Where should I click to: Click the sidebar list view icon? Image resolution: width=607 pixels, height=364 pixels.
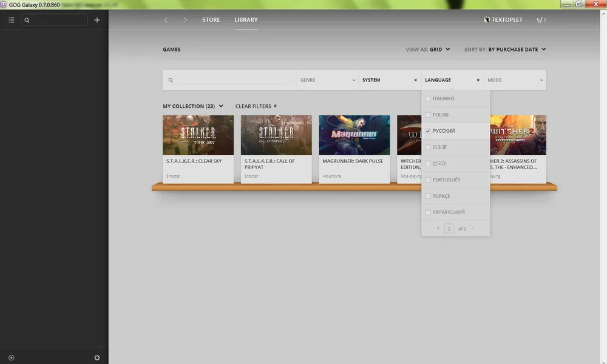(11, 20)
